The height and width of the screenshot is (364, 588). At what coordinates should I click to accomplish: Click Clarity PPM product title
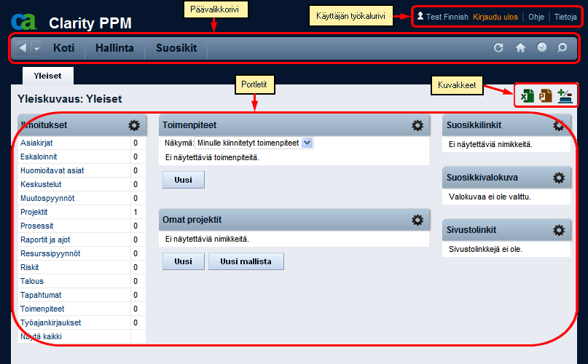pos(90,23)
